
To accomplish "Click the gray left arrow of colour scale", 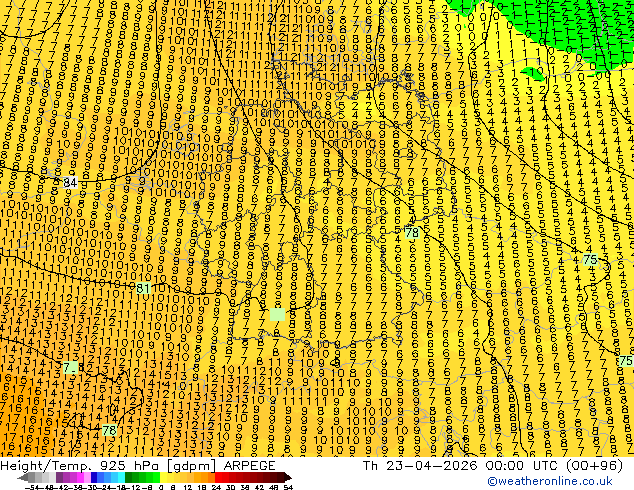I will point(23,477).
